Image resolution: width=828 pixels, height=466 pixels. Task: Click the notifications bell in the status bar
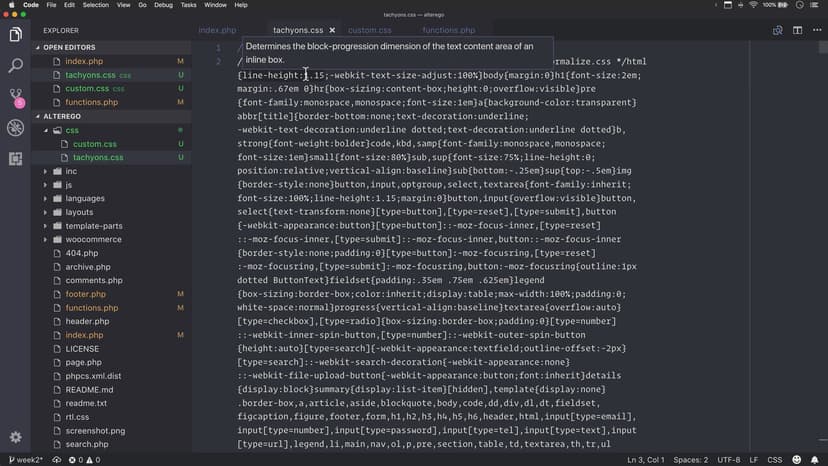(x=815, y=459)
